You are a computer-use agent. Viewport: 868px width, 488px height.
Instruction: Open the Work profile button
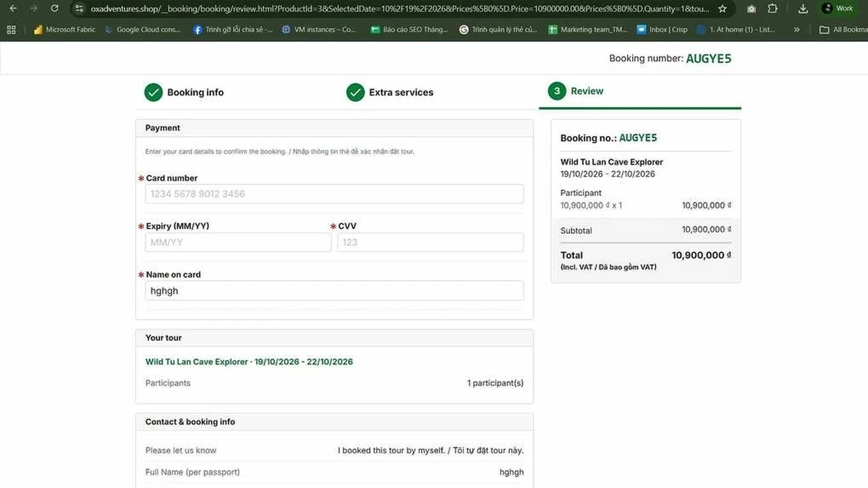[x=839, y=9]
